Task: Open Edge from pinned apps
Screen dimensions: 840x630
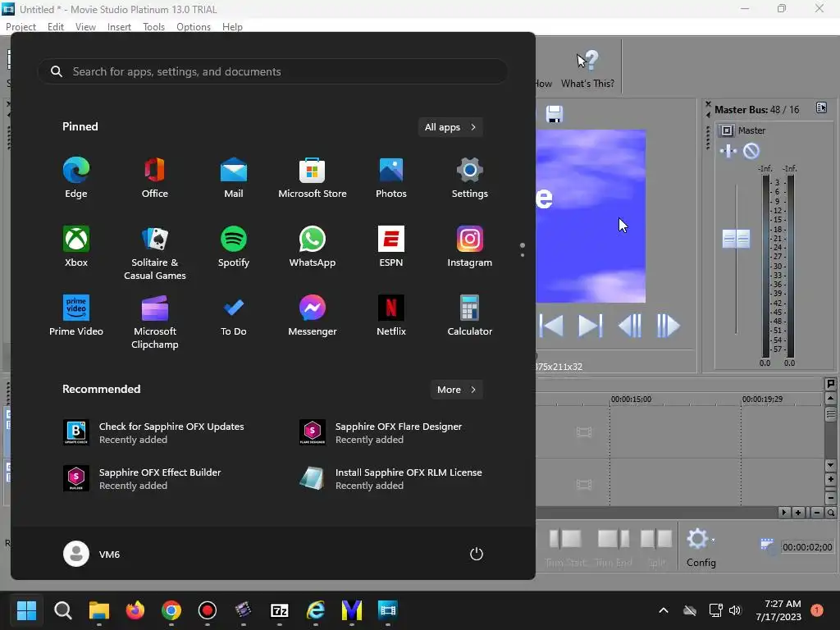Action: coord(76,178)
